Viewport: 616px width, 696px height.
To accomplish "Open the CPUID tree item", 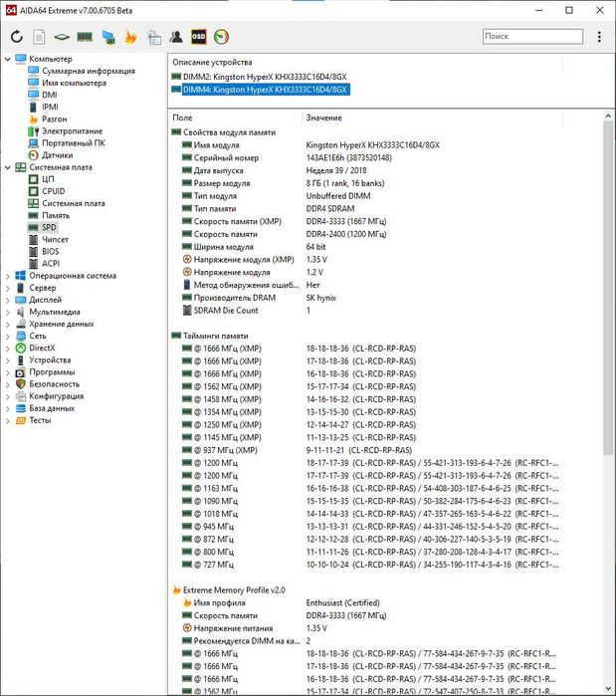I will point(53,191).
